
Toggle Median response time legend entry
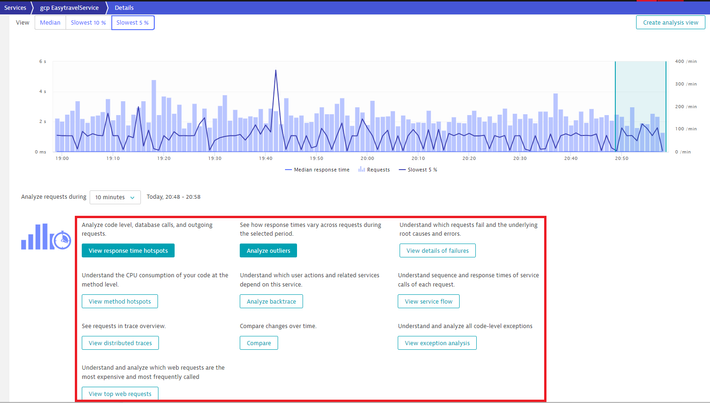coord(316,170)
